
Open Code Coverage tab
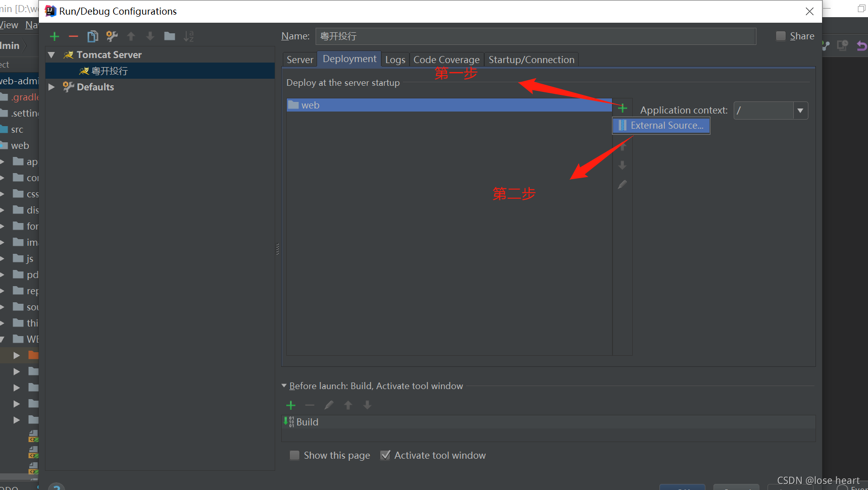(446, 60)
